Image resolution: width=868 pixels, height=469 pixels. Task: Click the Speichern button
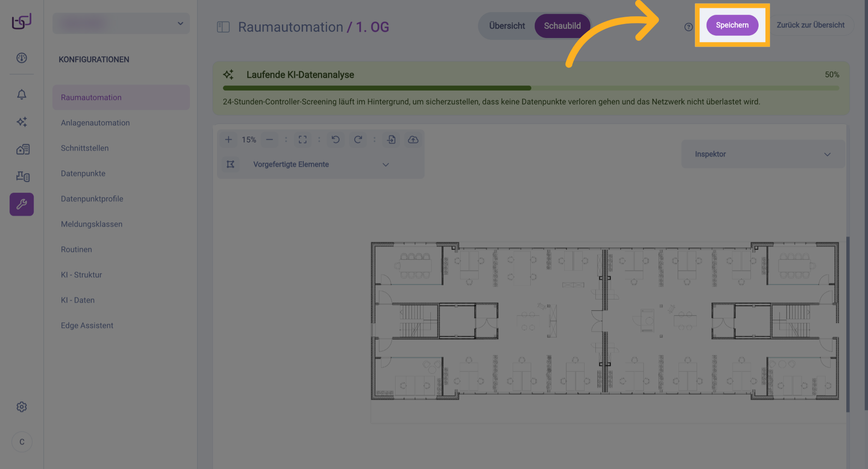coord(732,25)
